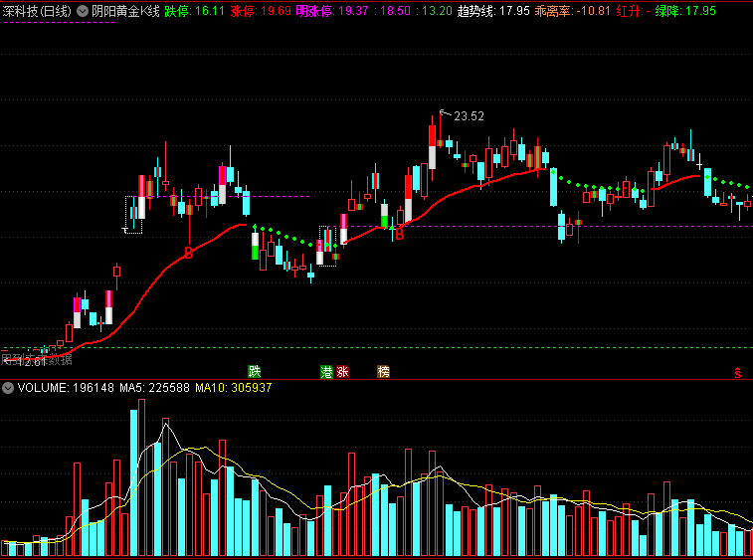Click the 23.52 high price label

point(469,116)
